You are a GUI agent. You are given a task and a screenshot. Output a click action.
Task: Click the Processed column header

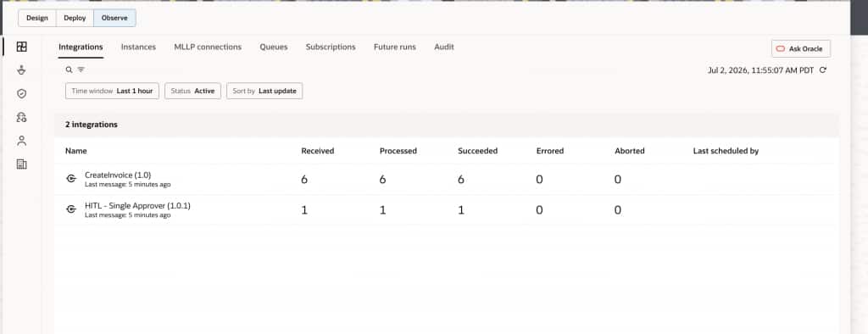click(398, 151)
